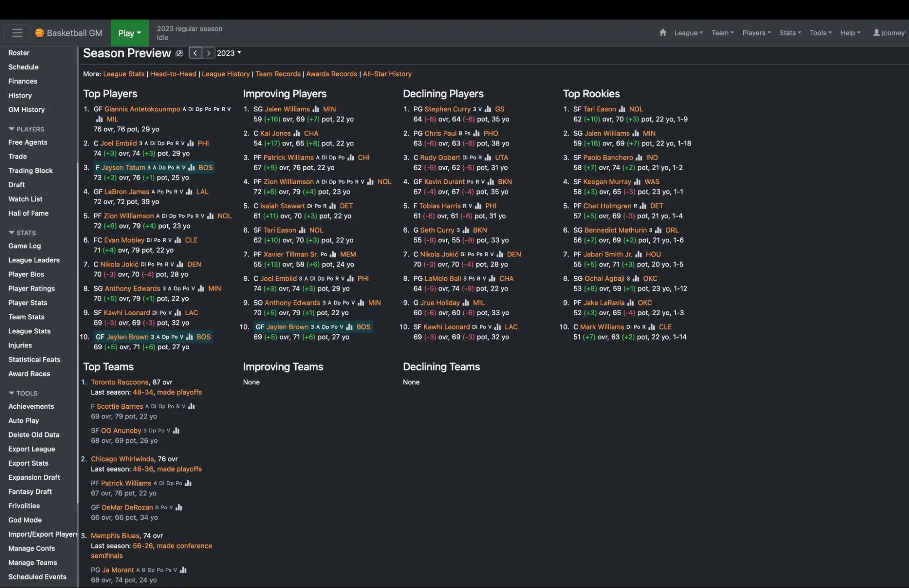Click stats bar icon beside Stephen Curry
Image resolution: width=909 pixels, height=588 pixels.
tap(488, 109)
